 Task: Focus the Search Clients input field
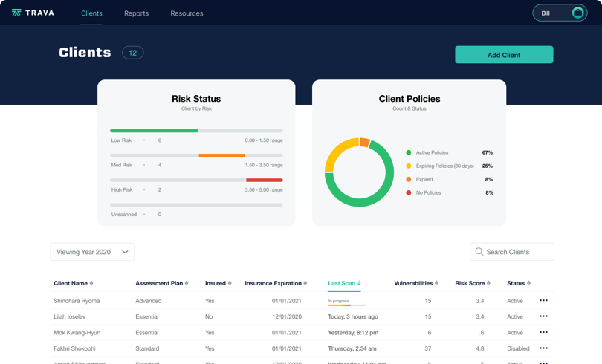point(517,252)
